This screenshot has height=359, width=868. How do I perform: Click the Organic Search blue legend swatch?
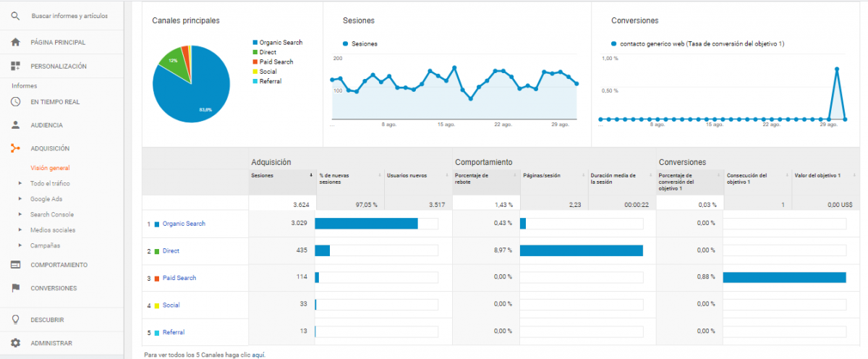click(255, 43)
